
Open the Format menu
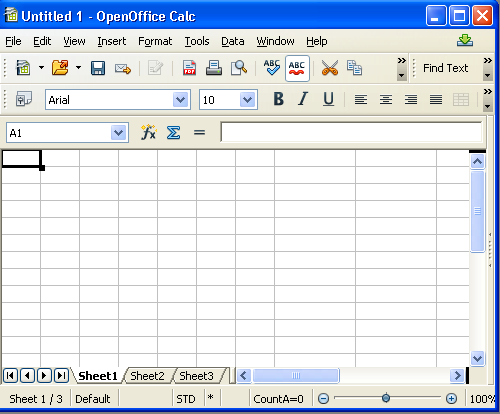(155, 41)
